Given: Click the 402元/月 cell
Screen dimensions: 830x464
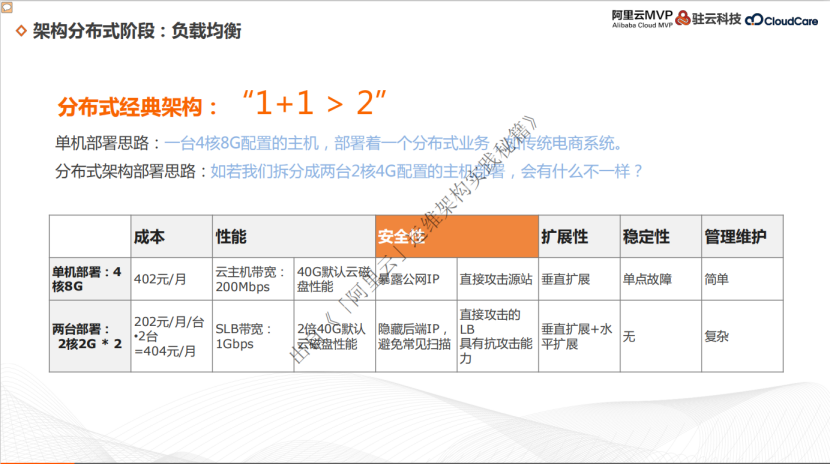Looking at the screenshot, I should 172,279.
